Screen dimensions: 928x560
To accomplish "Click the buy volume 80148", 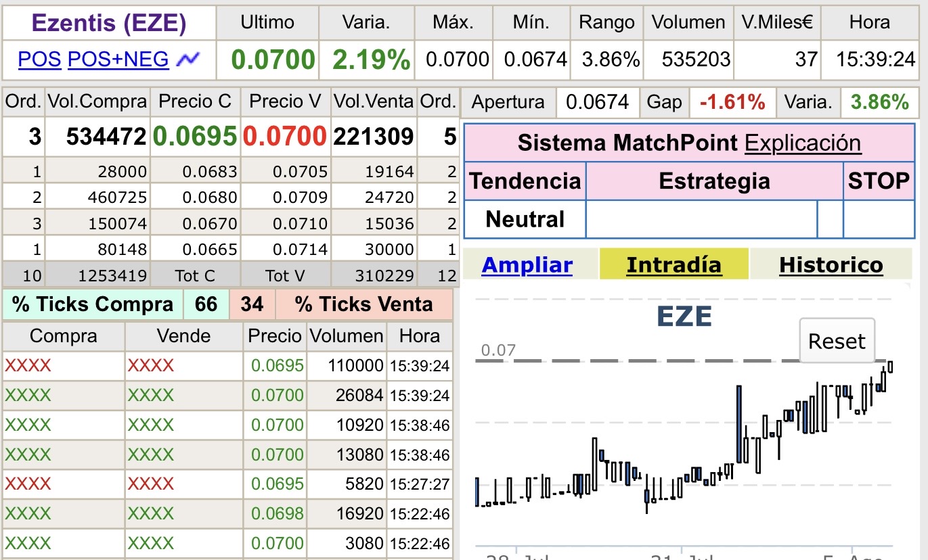I will coord(123,250).
